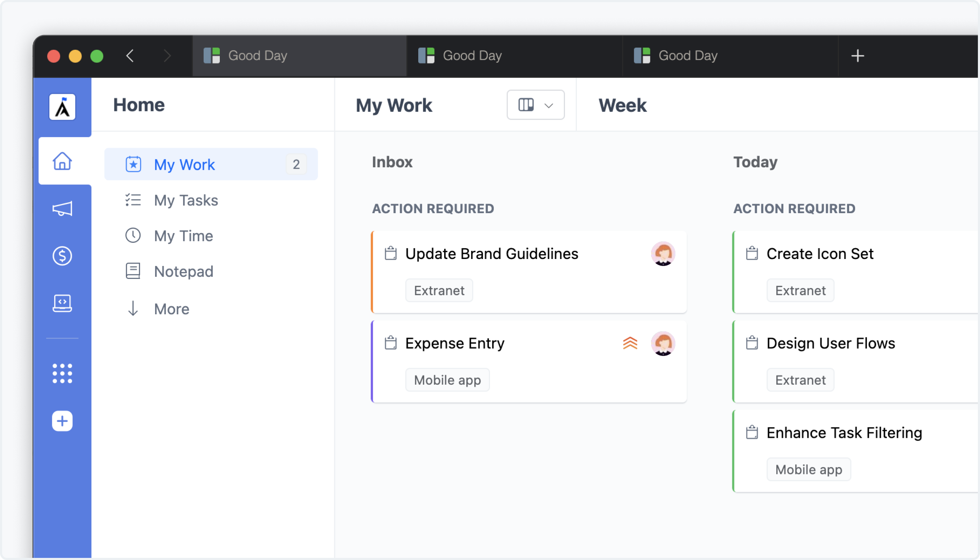
Task: Open My Time in navigation
Action: [x=183, y=236]
